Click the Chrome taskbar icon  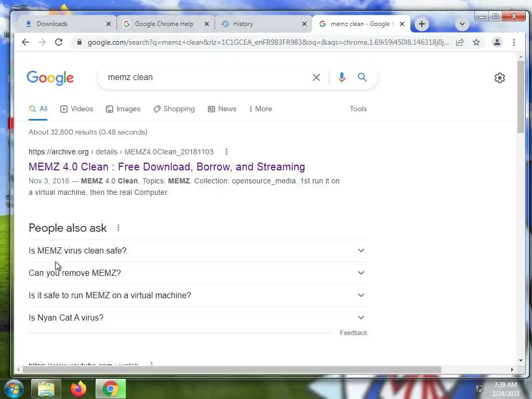tap(111, 389)
